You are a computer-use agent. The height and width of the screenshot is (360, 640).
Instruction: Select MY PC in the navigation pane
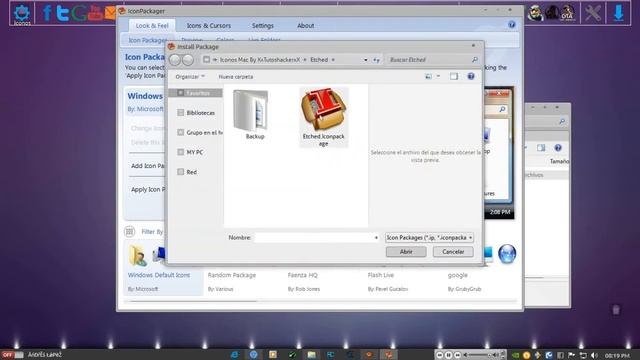(191, 152)
